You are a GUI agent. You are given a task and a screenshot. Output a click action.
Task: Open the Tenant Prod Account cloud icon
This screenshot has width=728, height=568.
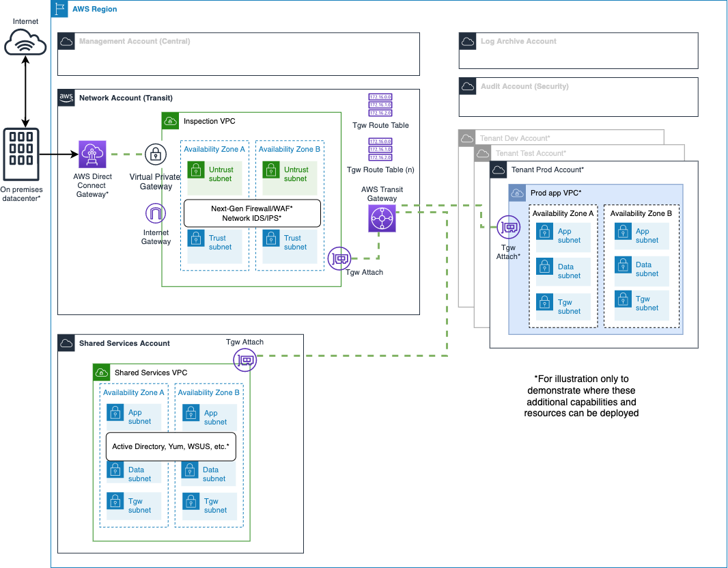click(498, 170)
